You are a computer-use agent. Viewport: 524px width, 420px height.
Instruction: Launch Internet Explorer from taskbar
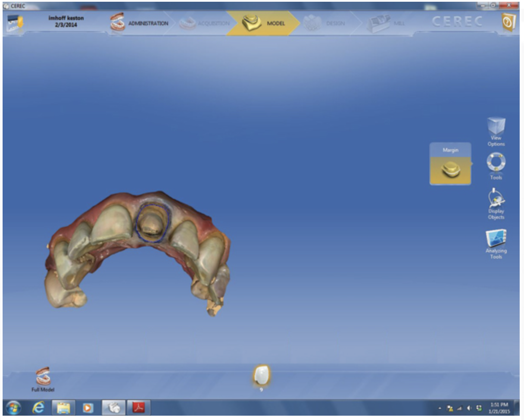pos(38,407)
